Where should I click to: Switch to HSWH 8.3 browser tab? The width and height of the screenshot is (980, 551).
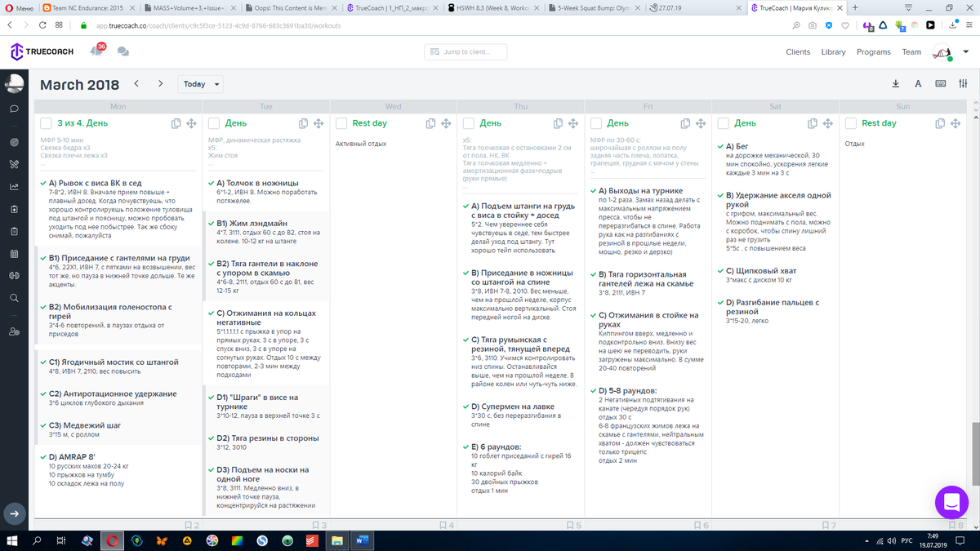click(492, 7)
